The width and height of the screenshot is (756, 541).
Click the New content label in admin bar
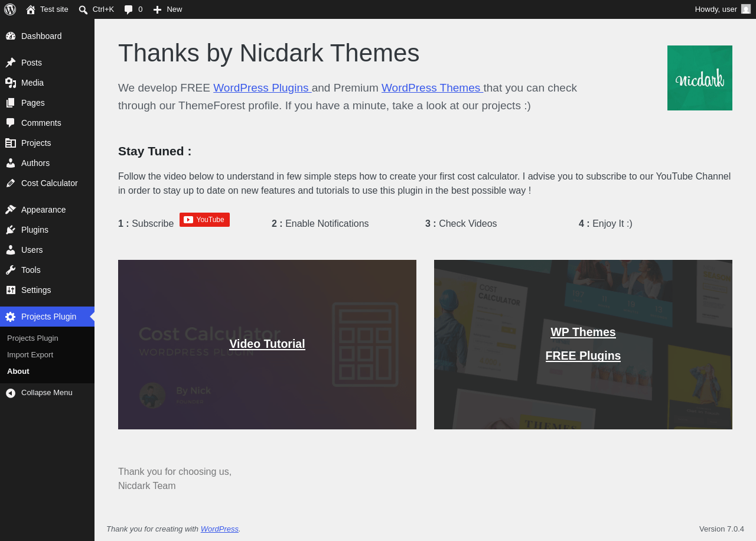tap(174, 9)
